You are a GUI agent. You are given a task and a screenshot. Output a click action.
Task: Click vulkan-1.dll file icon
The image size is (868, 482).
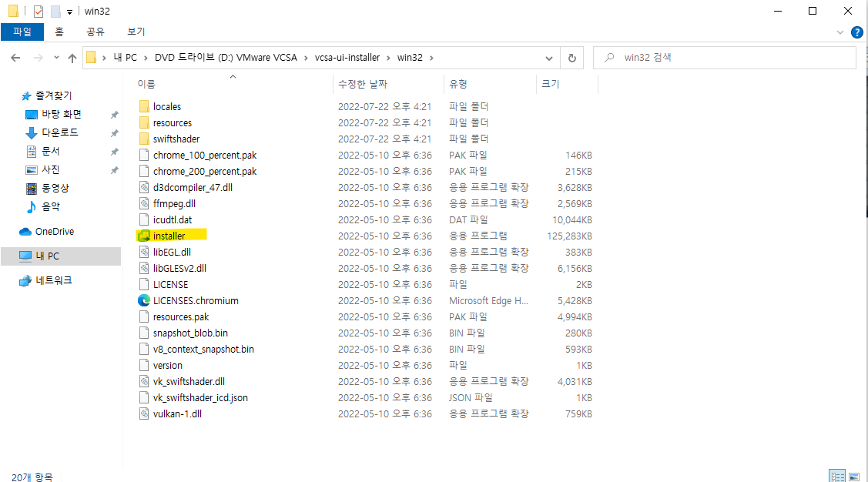coord(144,413)
